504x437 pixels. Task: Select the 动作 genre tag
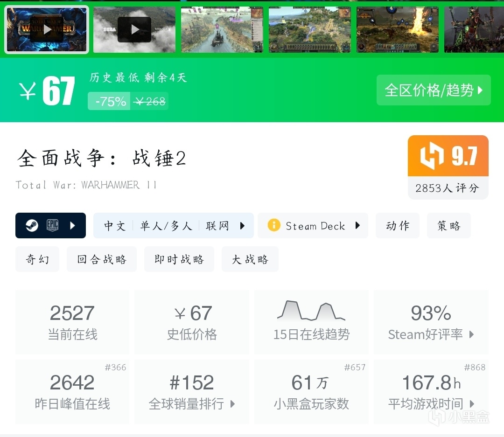tap(398, 226)
